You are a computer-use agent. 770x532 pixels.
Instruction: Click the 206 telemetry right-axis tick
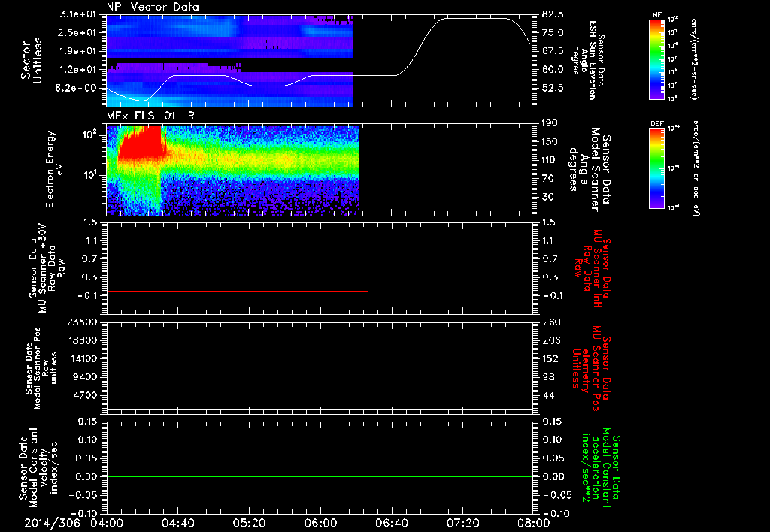tap(550, 340)
